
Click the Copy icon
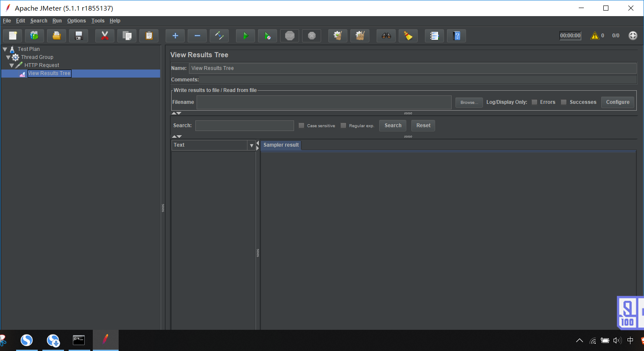click(x=127, y=36)
